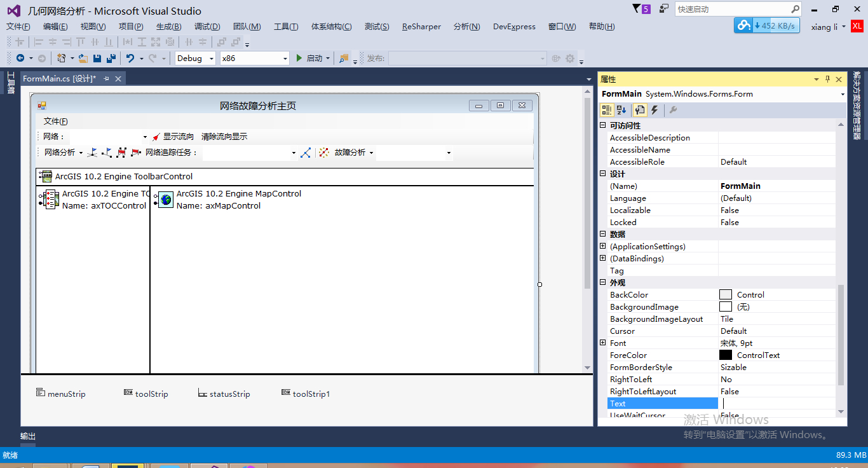This screenshot has height=468, width=868.
Task: Click the red barrier icon in the network toolbar
Action: pos(121,153)
